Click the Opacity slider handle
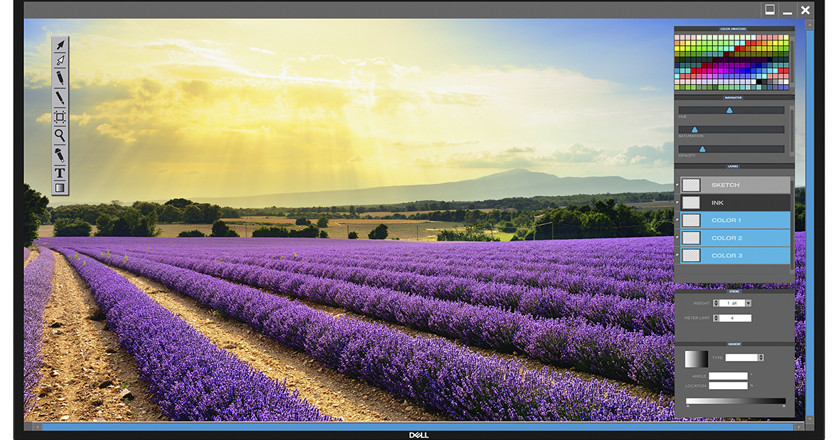This screenshot has height=440, width=840. point(702,149)
